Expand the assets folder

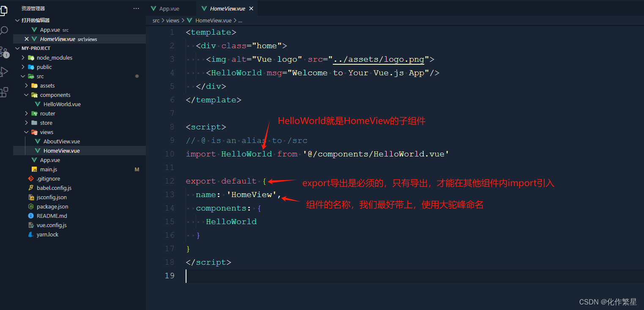pos(27,85)
